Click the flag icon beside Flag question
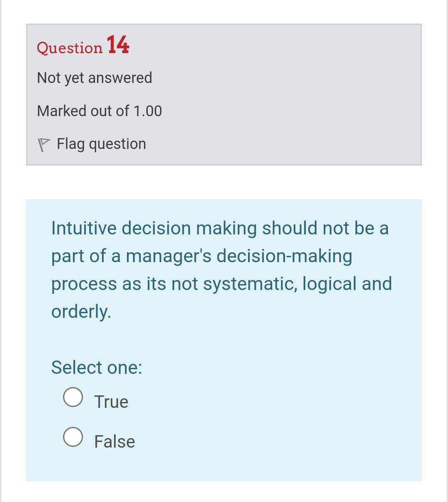 tap(44, 144)
